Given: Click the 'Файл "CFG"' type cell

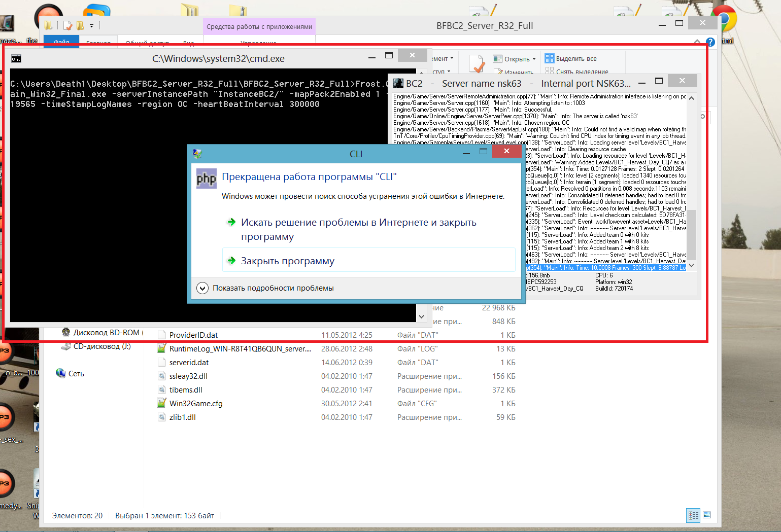Looking at the screenshot, I should 417,403.
